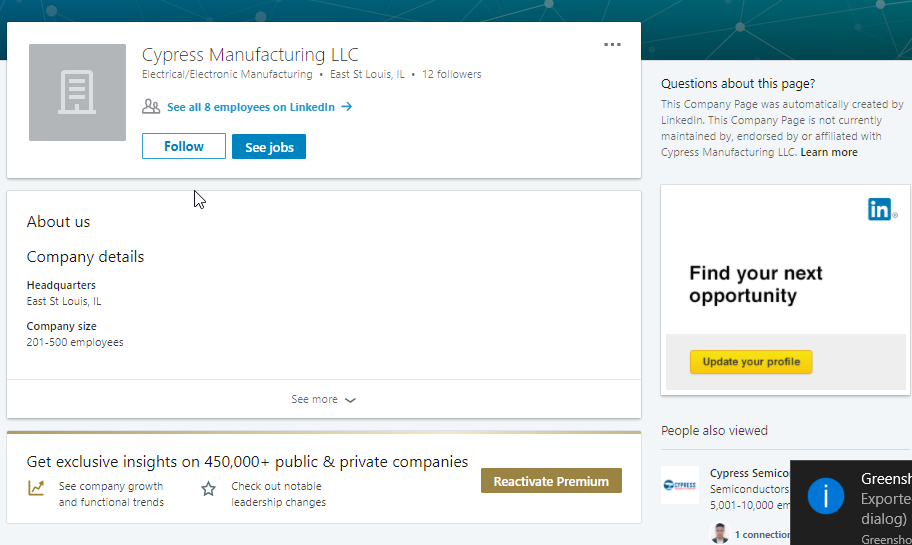
Task: Click '201-500 employees' company size value
Action: coord(75,343)
